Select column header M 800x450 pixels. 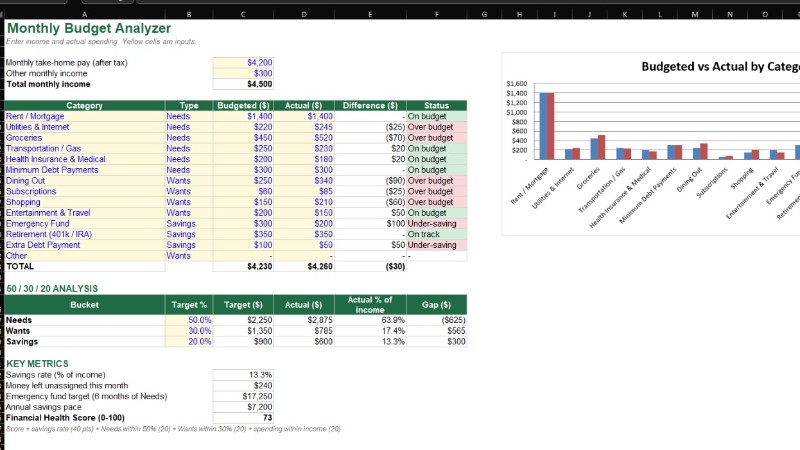point(695,14)
